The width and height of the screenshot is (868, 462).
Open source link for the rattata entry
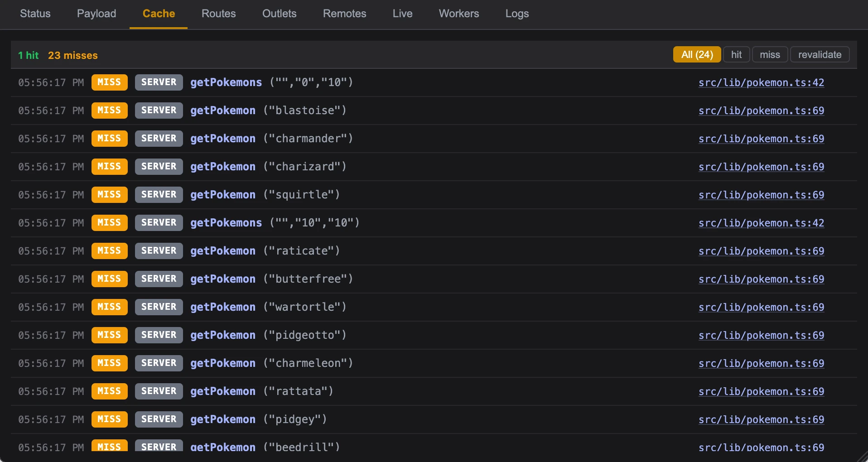pos(761,391)
